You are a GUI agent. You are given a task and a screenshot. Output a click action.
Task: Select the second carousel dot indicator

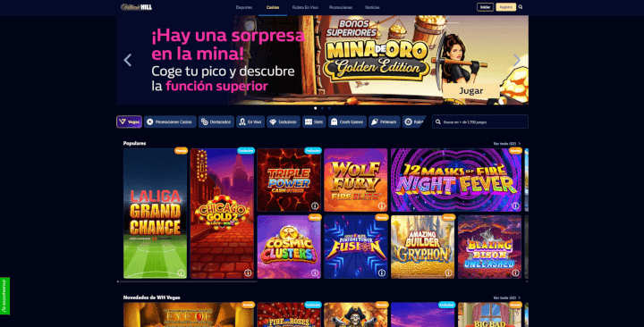tap(322, 108)
